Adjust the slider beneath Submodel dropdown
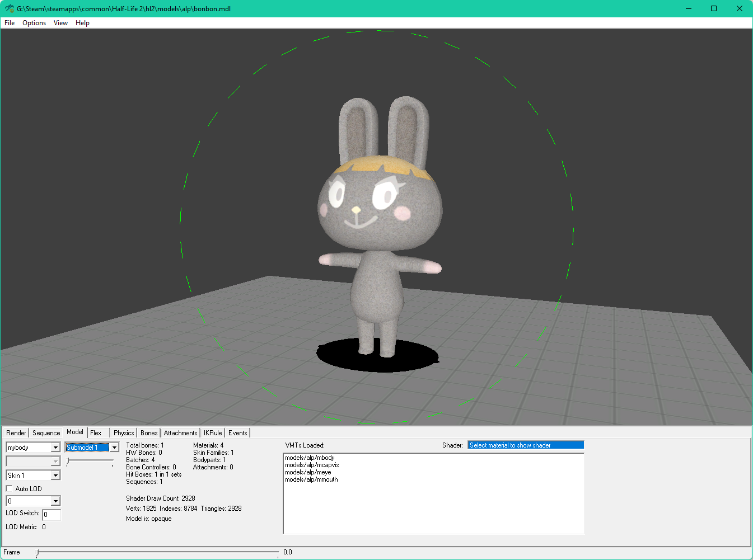The image size is (753, 560). tap(90, 461)
